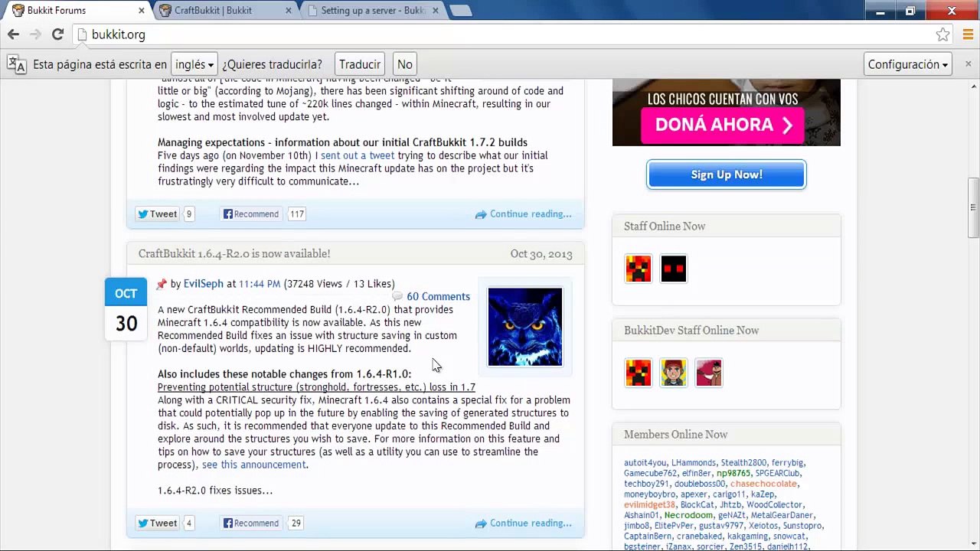Open member Necrodoom's profile

[x=688, y=516]
